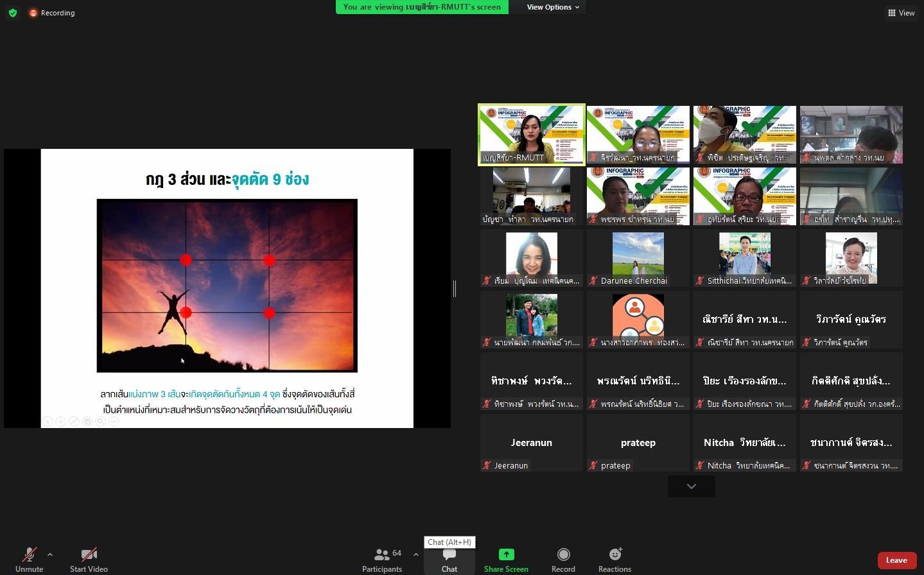Image resolution: width=924 pixels, height=575 pixels.
Task: Click the Leave meeting button
Action: (896, 560)
